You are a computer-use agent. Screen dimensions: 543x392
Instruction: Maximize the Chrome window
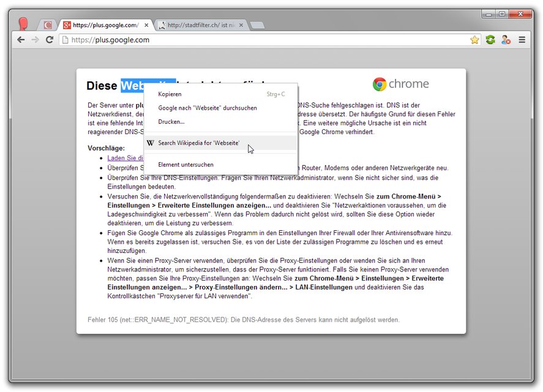point(502,14)
